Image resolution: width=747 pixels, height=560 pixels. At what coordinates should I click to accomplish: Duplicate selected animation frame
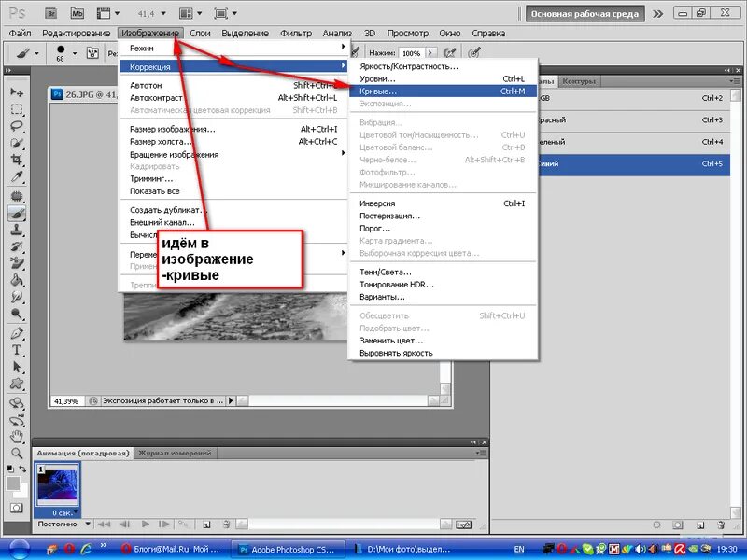tap(206, 525)
